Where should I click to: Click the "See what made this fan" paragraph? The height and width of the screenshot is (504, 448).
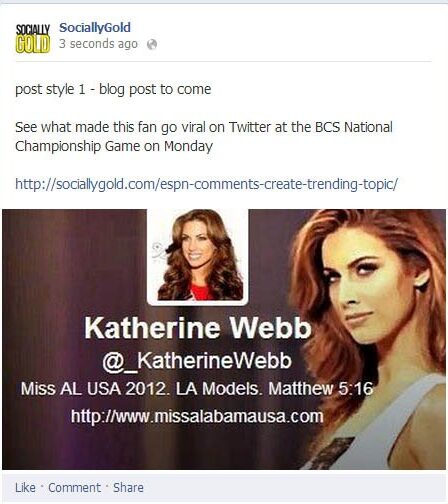point(204,137)
